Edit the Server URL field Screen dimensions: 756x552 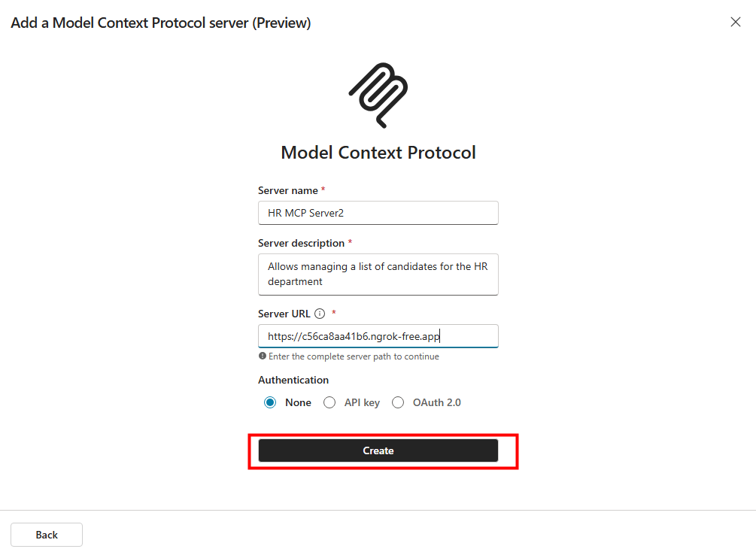(378, 336)
